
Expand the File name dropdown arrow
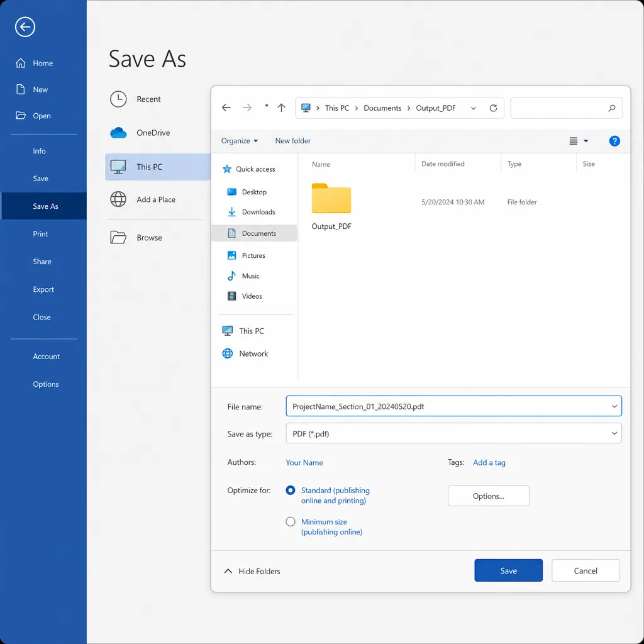[x=614, y=406]
